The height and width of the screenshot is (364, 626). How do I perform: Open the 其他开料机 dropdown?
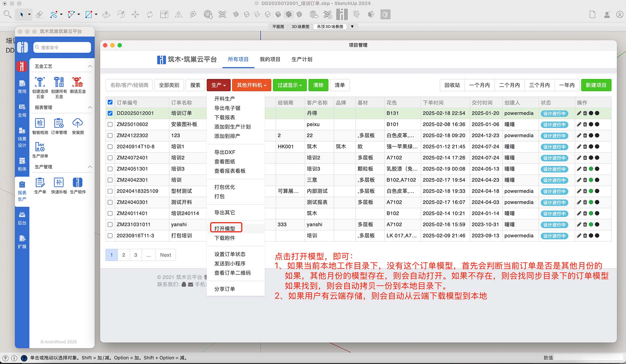tap(251, 85)
